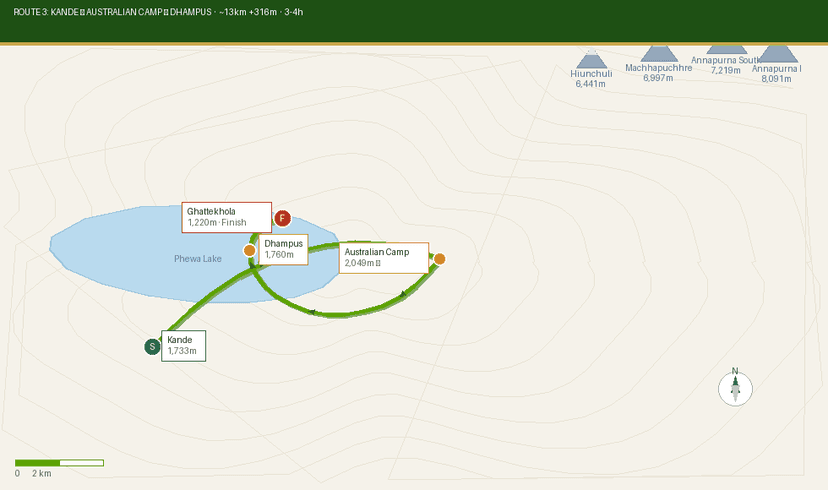This screenshot has height=490, width=828.
Task: Select the orange Australian Camp waypoint marker
Action: click(x=439, y=259)
